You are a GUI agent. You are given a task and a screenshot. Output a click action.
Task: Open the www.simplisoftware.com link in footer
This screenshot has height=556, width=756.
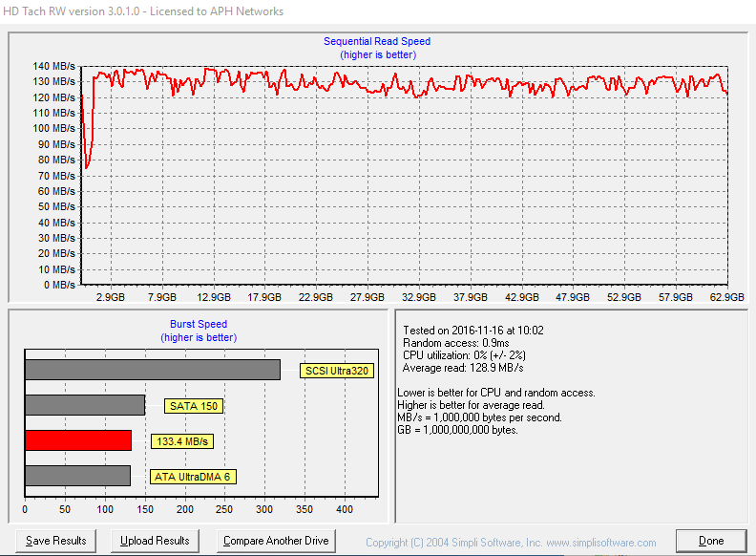600,542
